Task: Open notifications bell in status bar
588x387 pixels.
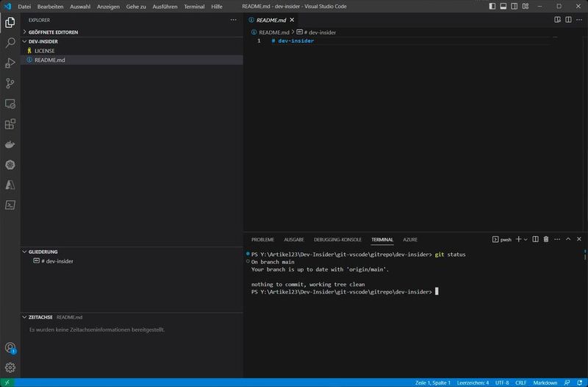Action: coord(580,383)
